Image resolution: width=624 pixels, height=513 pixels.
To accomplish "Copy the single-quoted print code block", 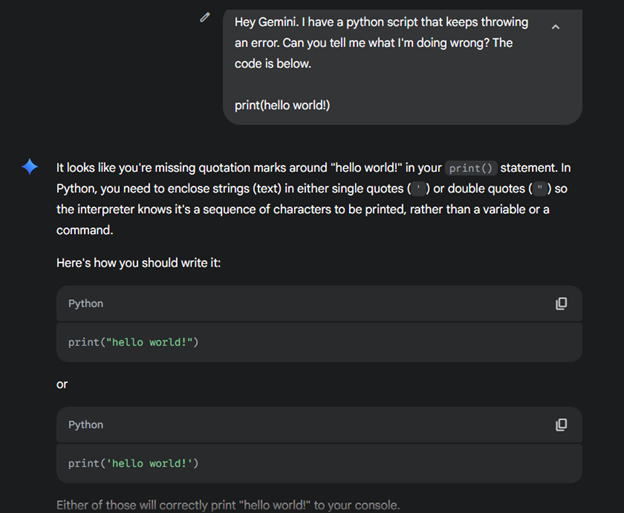I will [561, 424].
